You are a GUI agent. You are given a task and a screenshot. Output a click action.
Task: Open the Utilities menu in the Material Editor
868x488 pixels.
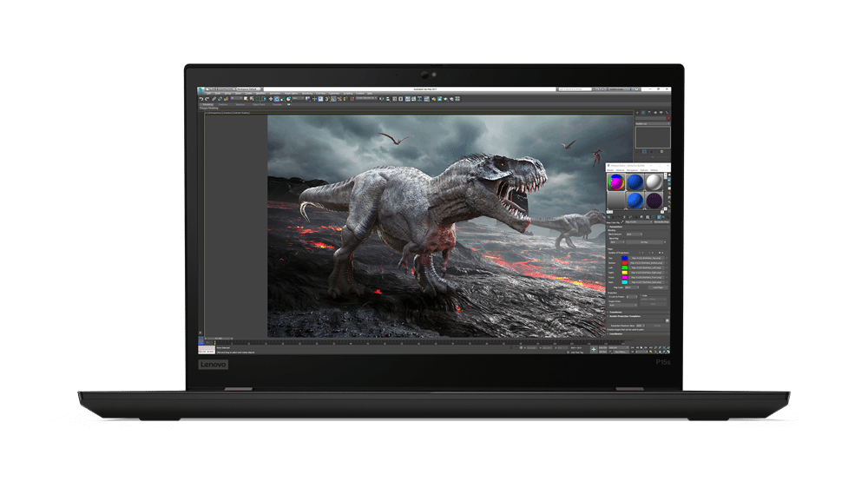point(654,170)
